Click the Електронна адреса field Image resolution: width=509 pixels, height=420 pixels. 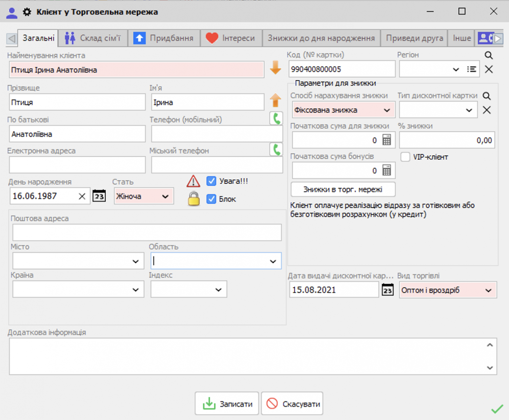click(x=77, y=165)
